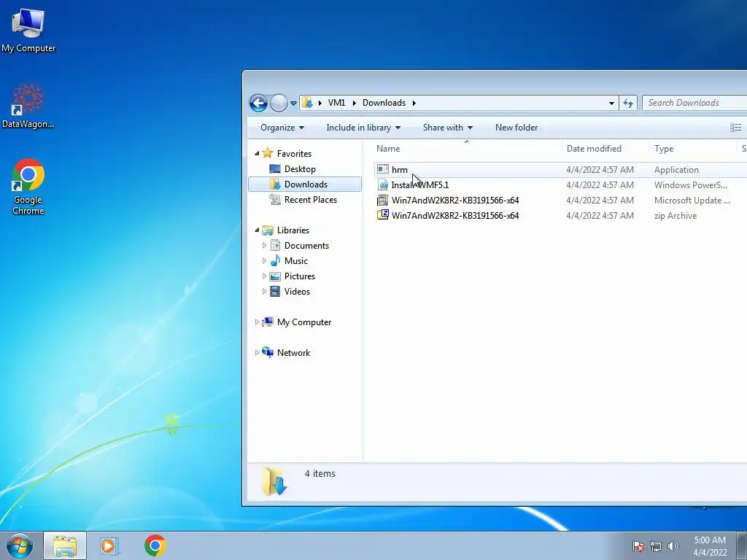Open My Computer desktop icon

[x=28, y=29]
